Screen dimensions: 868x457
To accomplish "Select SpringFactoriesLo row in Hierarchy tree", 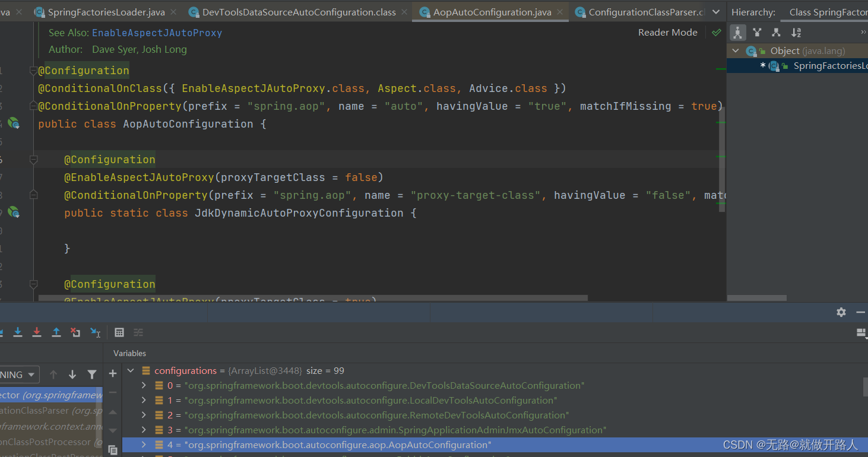I will pyautogui.click(x=797, y=66).
